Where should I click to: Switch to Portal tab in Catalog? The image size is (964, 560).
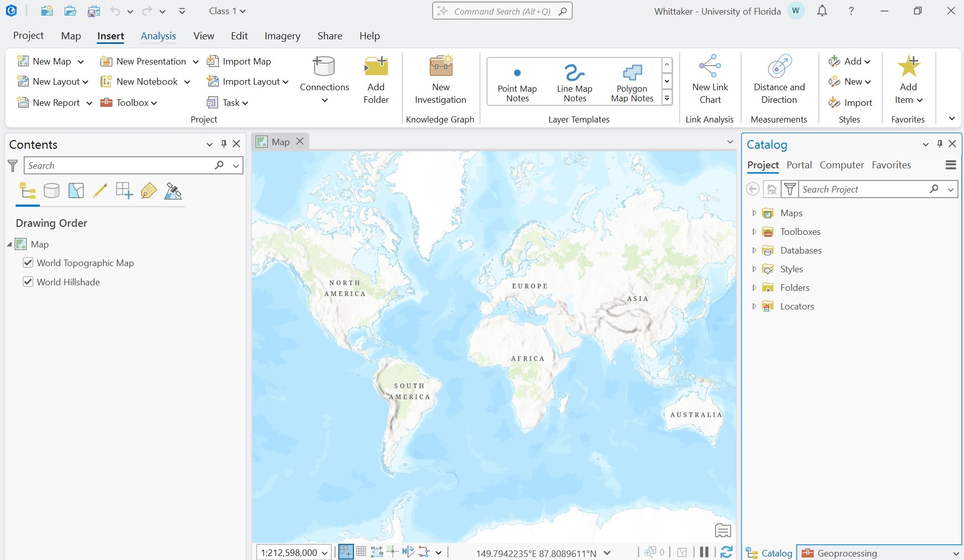(x=799, y=165)
